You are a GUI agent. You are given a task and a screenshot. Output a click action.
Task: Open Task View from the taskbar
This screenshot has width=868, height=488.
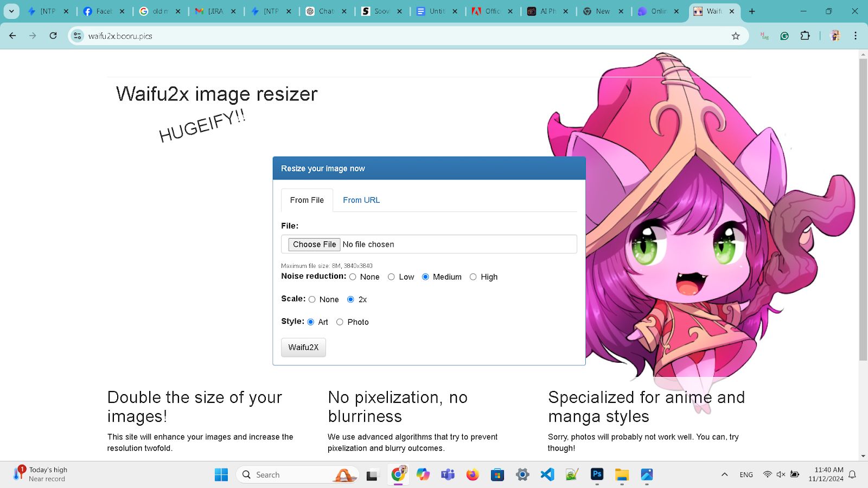tap(372, 474)
